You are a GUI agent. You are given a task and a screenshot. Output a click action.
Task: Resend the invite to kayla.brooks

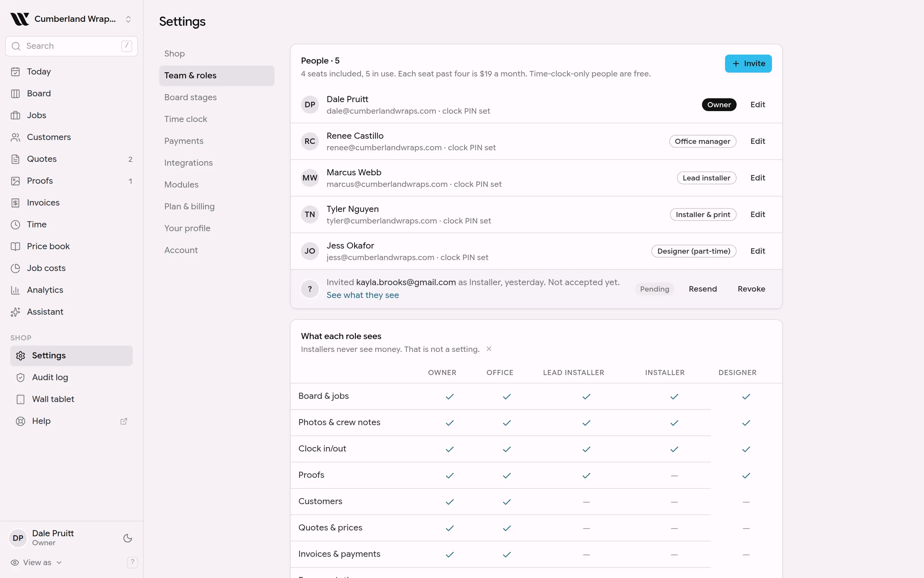703,289
